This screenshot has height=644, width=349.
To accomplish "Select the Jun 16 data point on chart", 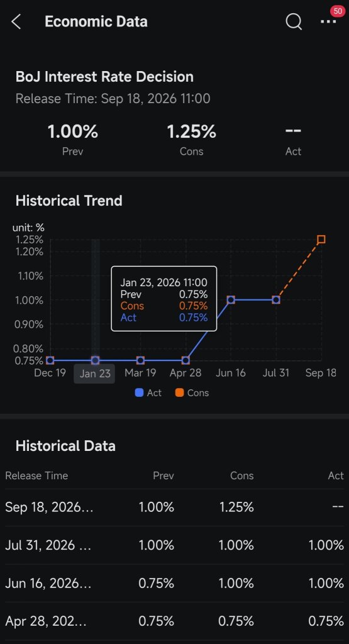I will [x=231, y=300].
